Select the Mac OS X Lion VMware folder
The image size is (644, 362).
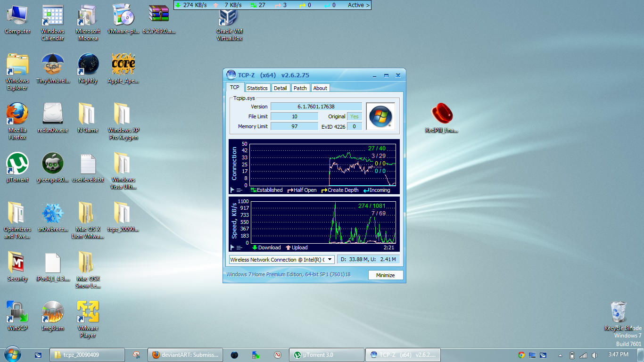(x=88, y=221)
